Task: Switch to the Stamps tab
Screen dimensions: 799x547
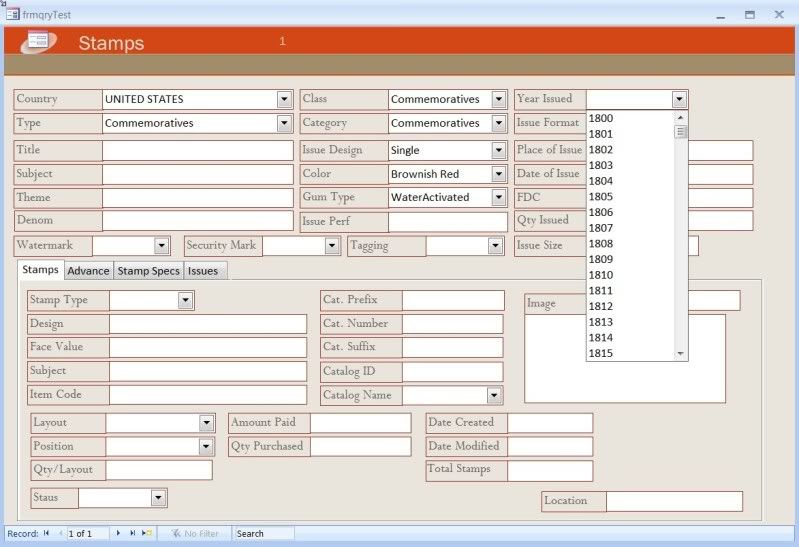Action: [40, 270]
